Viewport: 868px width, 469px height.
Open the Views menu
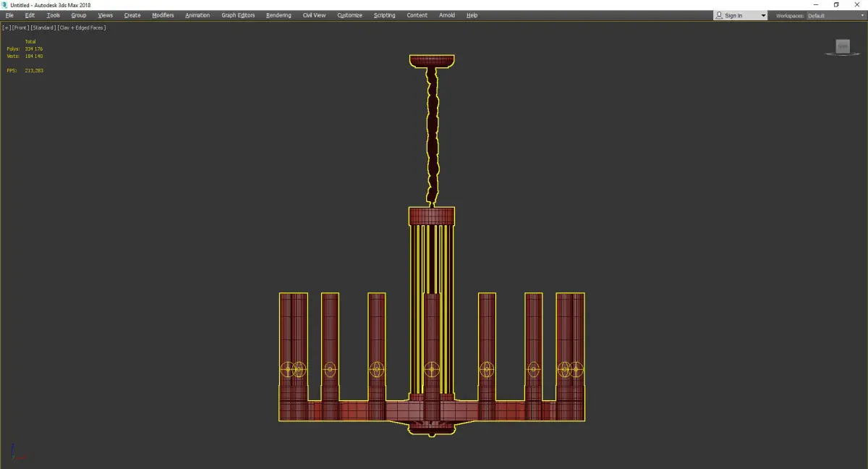(106, 15)
